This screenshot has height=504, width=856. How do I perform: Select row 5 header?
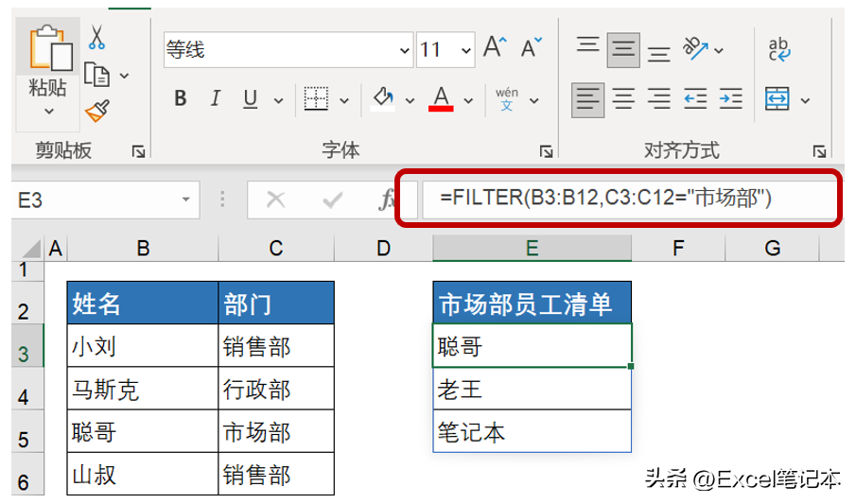27,432
